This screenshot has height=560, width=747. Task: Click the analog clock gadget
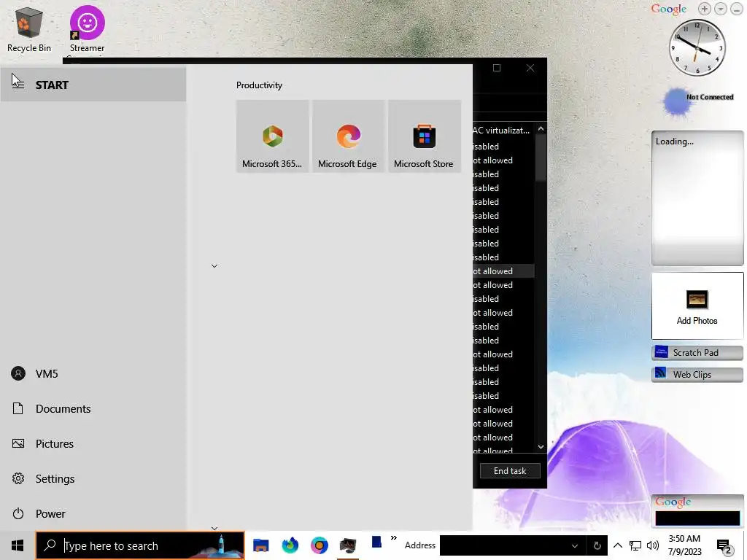click(x=697, y=47)
